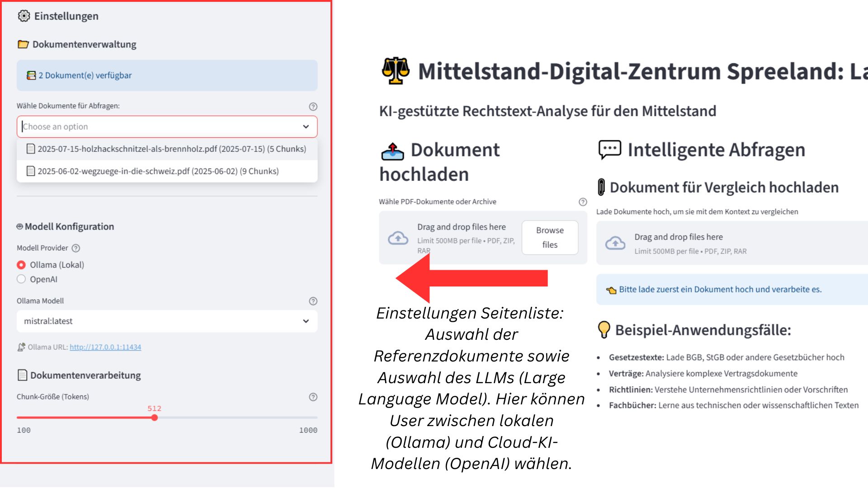Click cloud upload icon in Vergleich uploader
Screen dimensions: 868x488
tap(615, 243)
